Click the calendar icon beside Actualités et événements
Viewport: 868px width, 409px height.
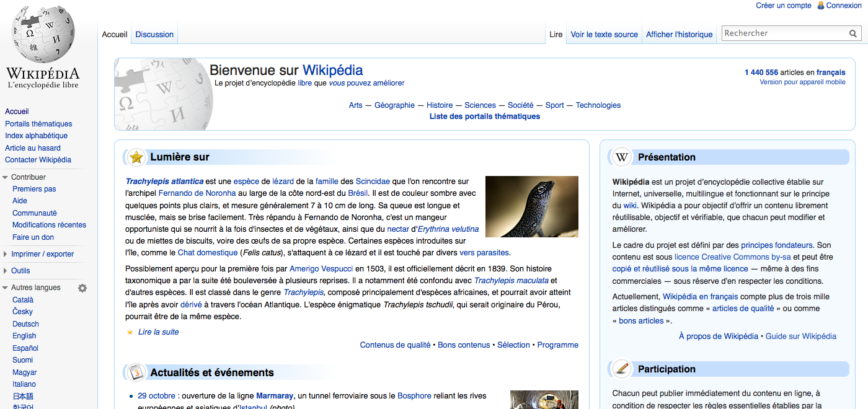tap(136, 372)
